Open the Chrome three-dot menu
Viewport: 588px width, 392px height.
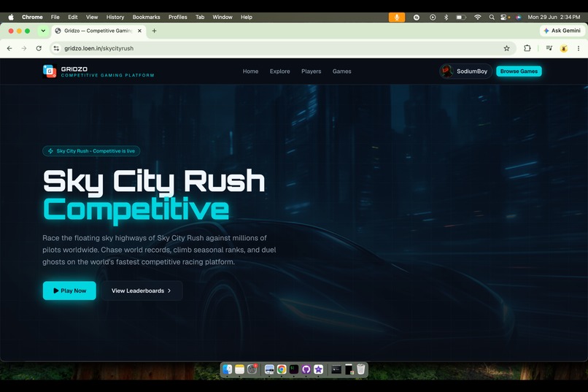click(579, 48)
